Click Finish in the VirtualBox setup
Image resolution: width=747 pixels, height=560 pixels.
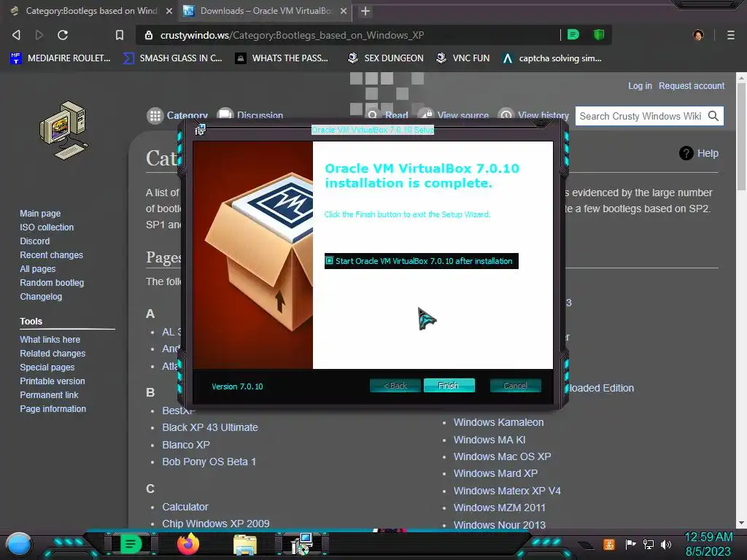[449, 385]
